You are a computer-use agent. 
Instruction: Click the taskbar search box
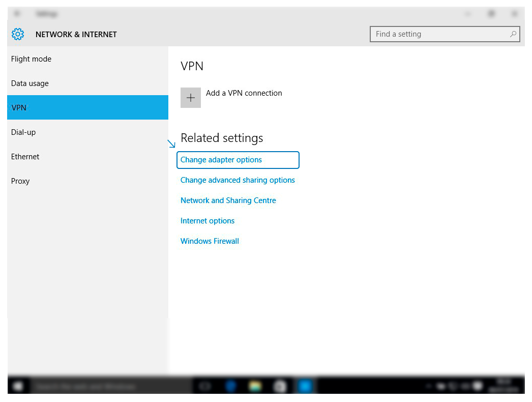tap(110, 386)
